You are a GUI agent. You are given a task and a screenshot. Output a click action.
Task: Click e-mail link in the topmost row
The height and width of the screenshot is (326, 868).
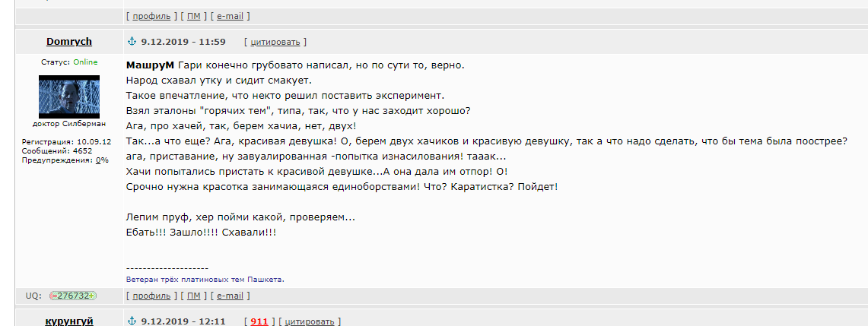230,16
